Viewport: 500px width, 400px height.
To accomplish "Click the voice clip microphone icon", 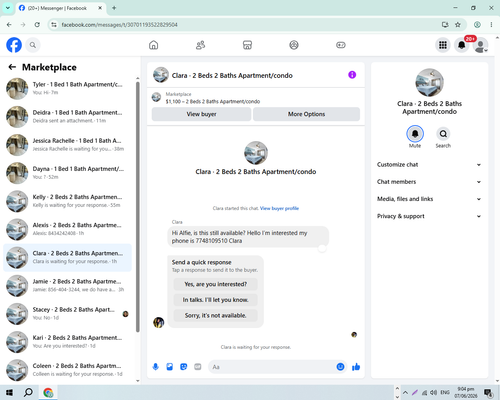I will pos(155,367).
